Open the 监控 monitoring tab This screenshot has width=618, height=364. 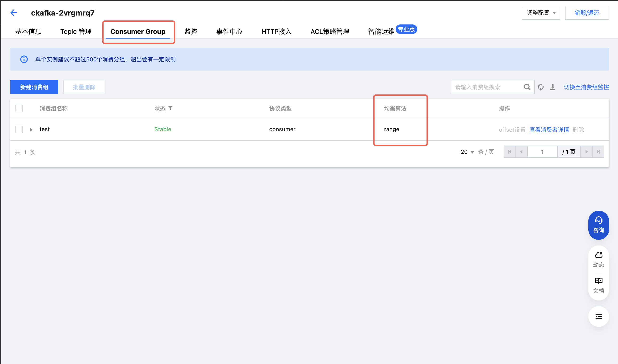pos(191,32)
